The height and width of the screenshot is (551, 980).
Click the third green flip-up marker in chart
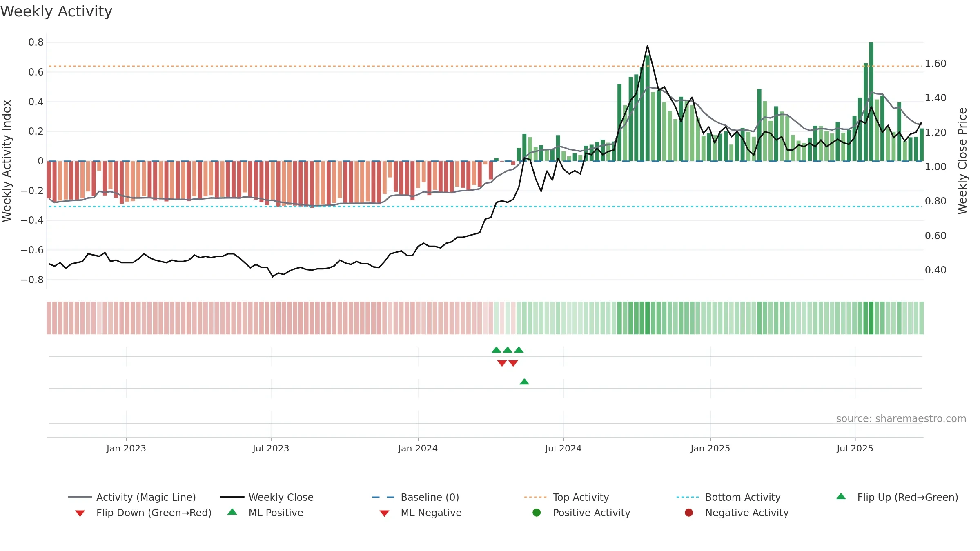pos(519,350)
